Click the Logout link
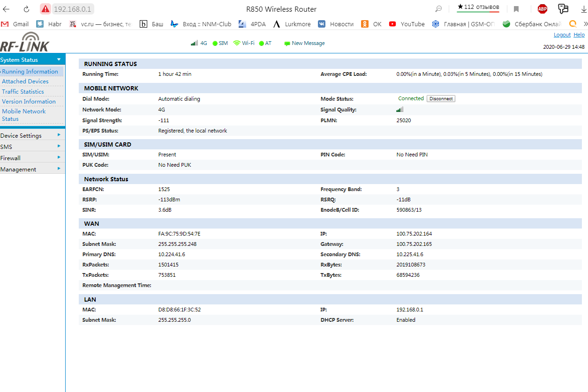Screen dimensions: 588x392 coord(562,35)
